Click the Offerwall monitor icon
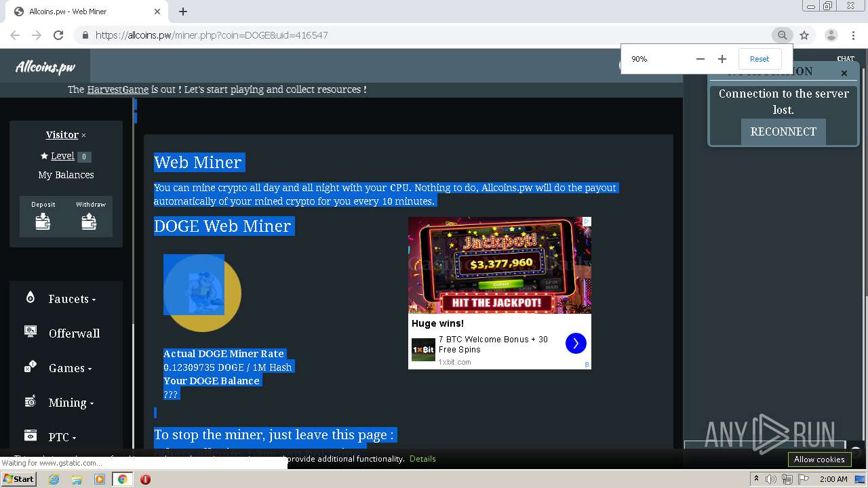This screenshot has width=868, height=488. [30, 331]
